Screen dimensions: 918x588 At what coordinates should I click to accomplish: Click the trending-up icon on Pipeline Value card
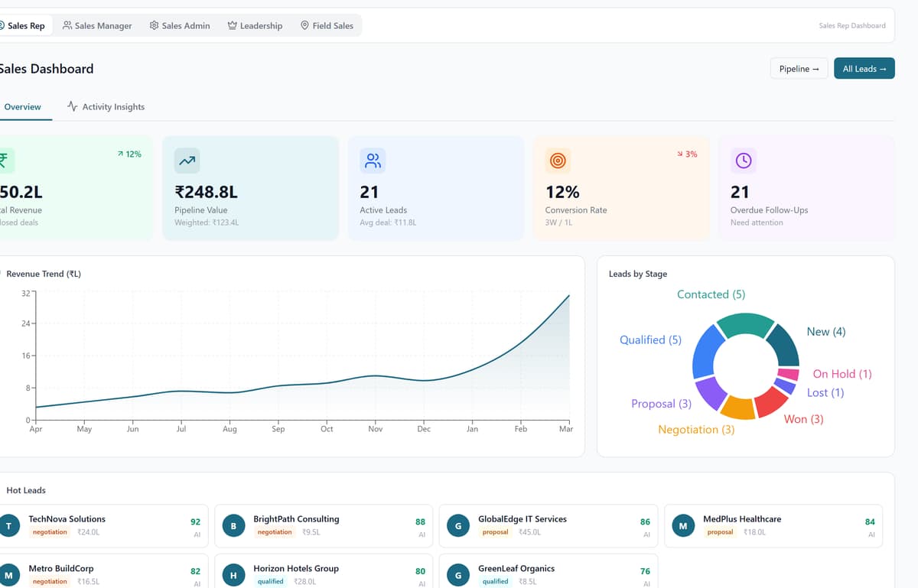(187, 161)
